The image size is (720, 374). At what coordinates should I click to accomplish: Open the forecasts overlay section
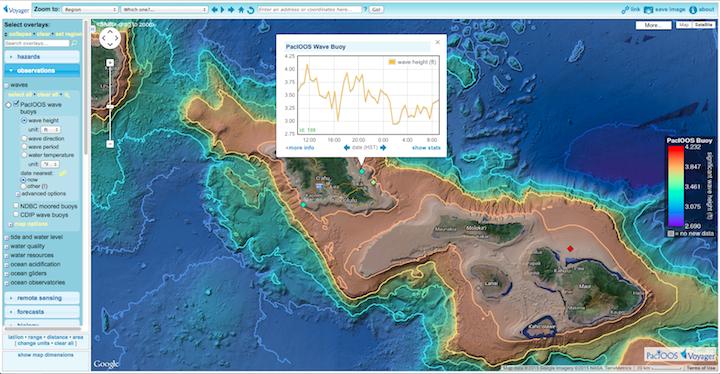point(42,312)
